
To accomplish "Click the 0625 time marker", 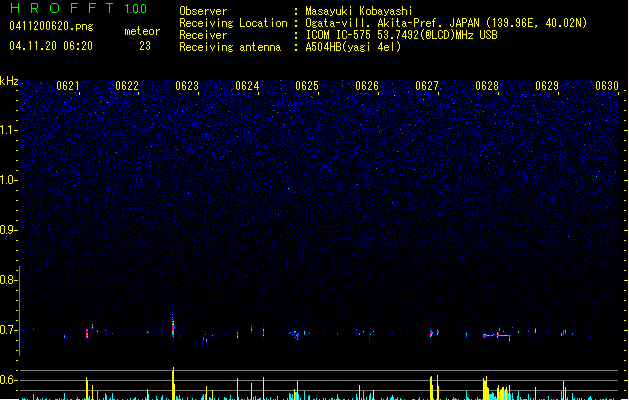I will point(307,86).
